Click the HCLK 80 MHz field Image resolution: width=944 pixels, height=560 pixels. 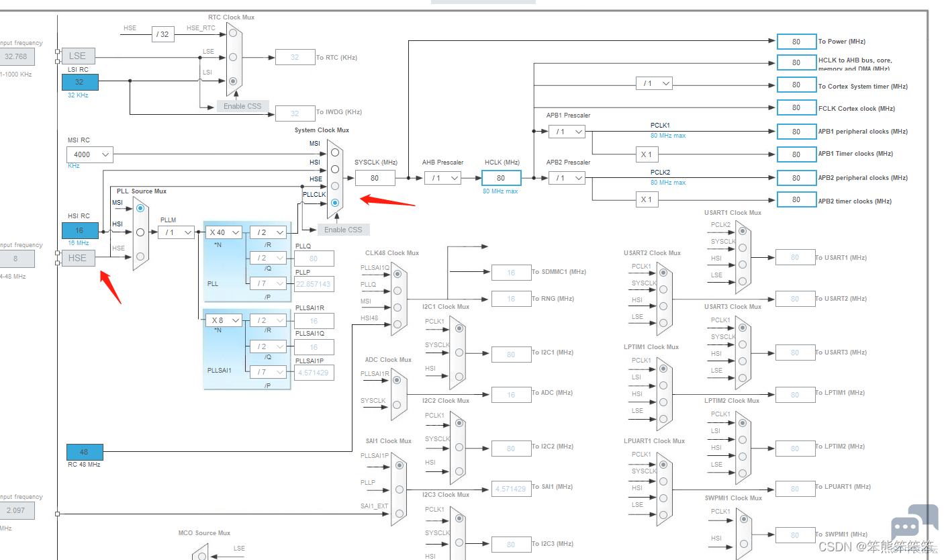(x=501, y=178)
